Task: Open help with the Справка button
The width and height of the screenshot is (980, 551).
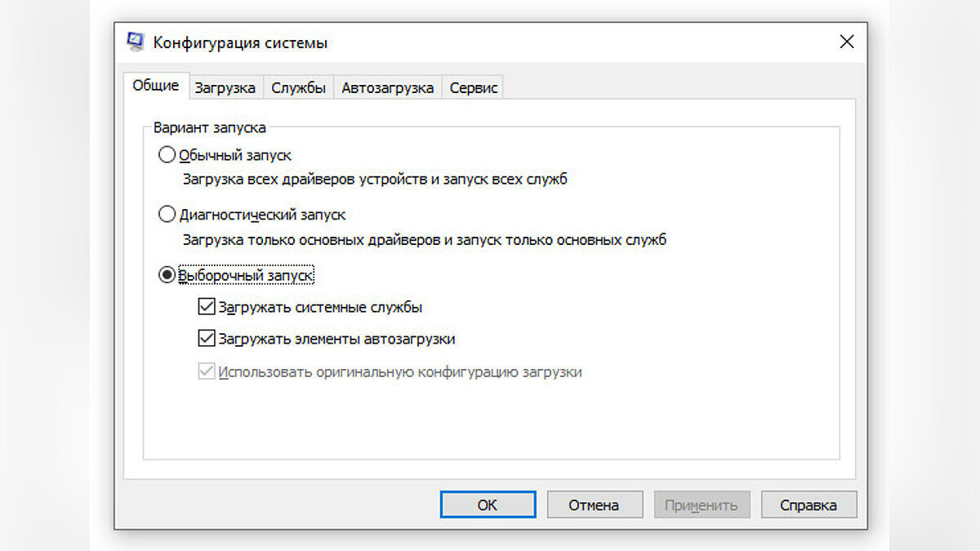Action: 808,505
